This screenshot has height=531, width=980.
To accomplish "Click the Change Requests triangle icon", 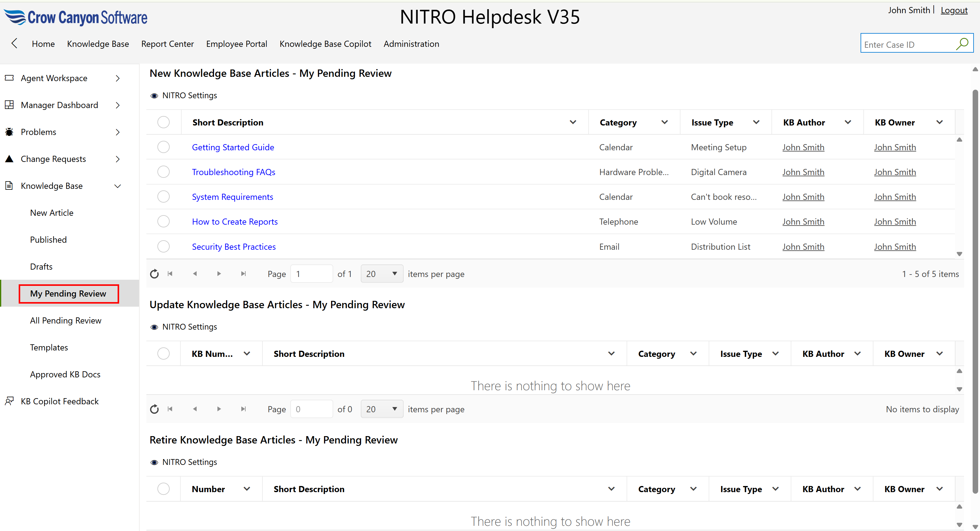I will (x=9, y=159).
